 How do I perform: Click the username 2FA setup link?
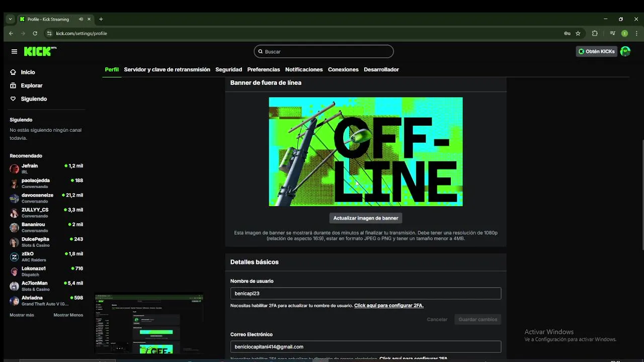389,306
